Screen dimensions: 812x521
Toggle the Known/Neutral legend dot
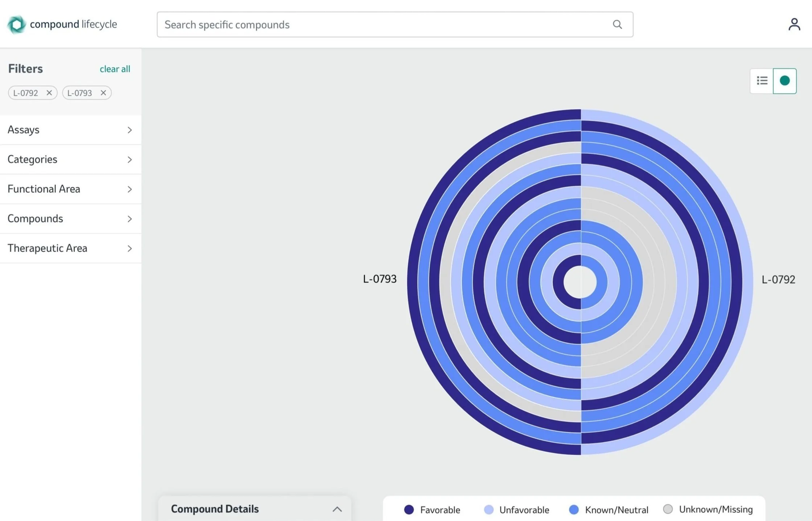[x=574, y=509]
